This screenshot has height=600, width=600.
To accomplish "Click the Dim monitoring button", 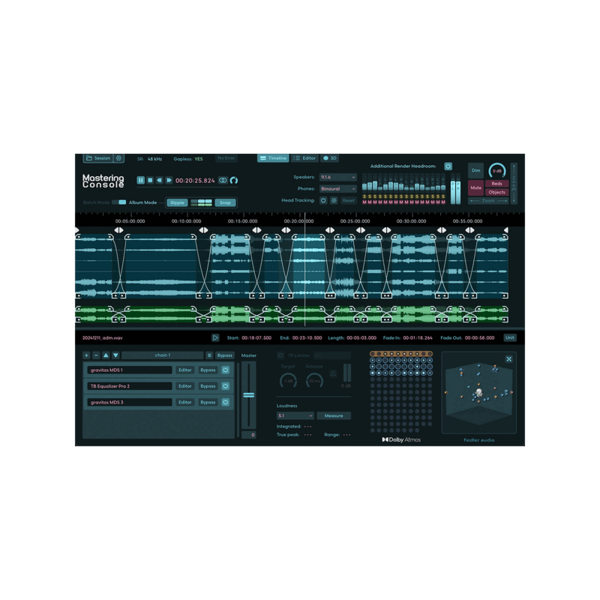I will click(x=476, y=171).
